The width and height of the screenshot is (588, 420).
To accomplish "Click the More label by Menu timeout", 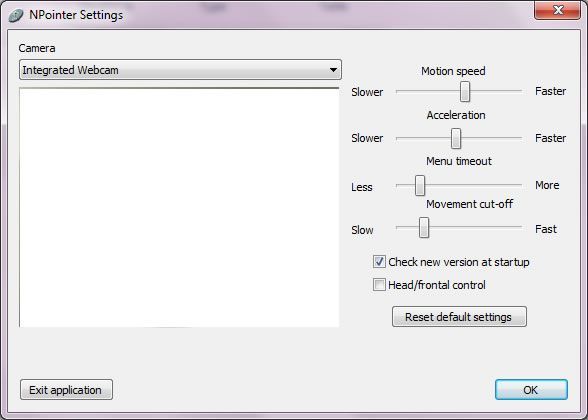I will pos(547,185).
